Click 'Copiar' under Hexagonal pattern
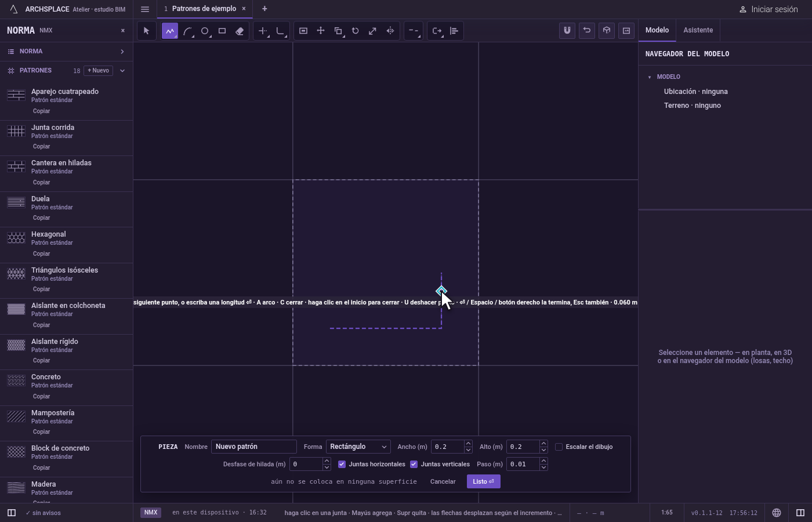 41,254
